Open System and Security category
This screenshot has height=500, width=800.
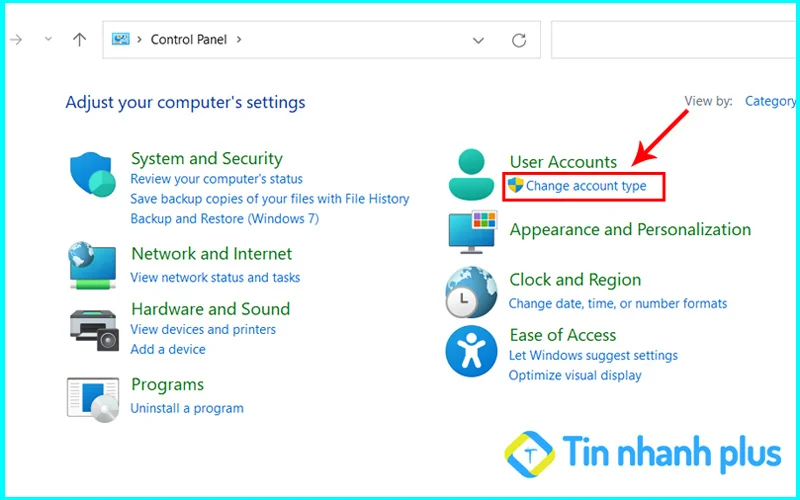207,159
